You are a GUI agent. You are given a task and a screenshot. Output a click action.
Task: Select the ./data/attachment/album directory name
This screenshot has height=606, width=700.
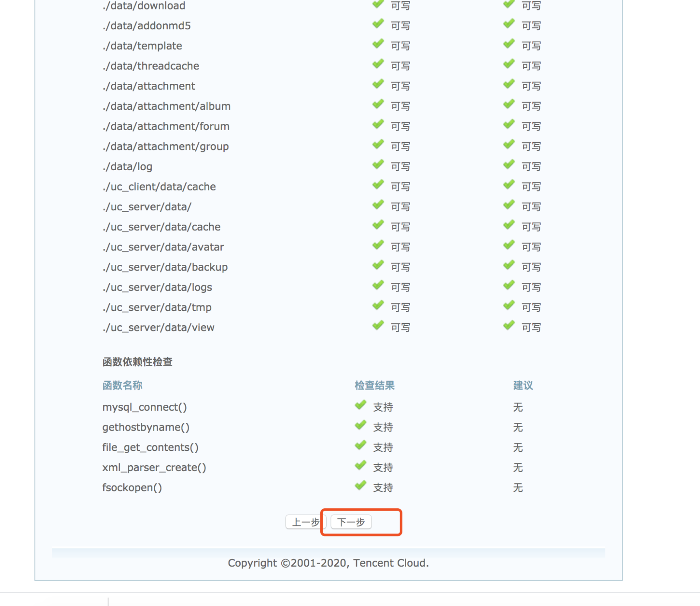point(166,106)
